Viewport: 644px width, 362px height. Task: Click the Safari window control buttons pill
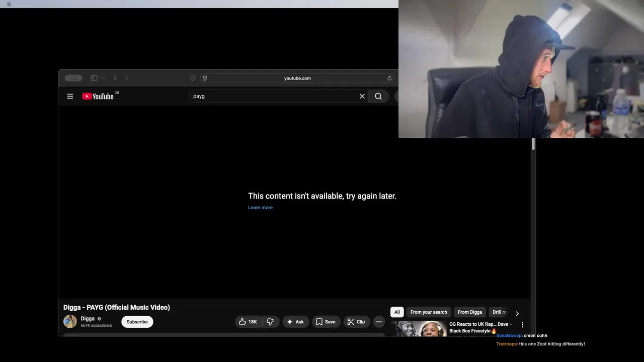click(x=73, y=78)
